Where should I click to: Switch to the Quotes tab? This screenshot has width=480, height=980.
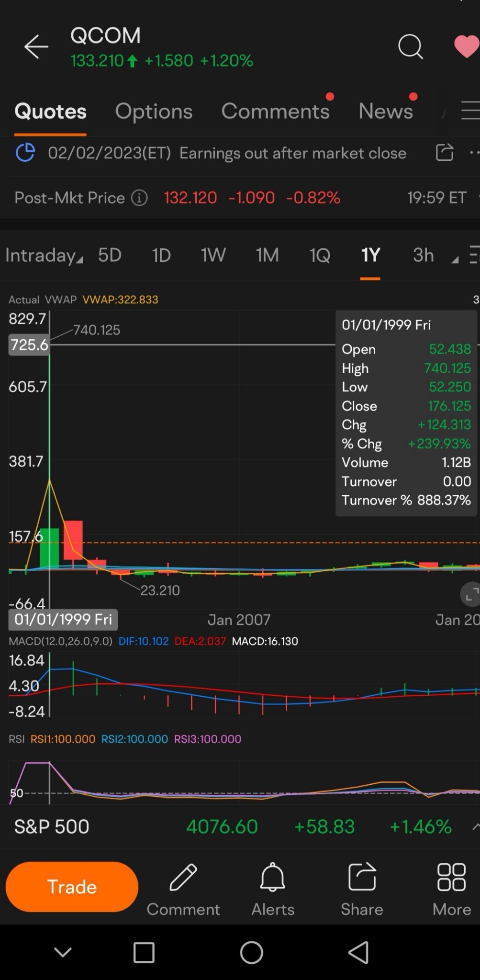coord(50,111)
